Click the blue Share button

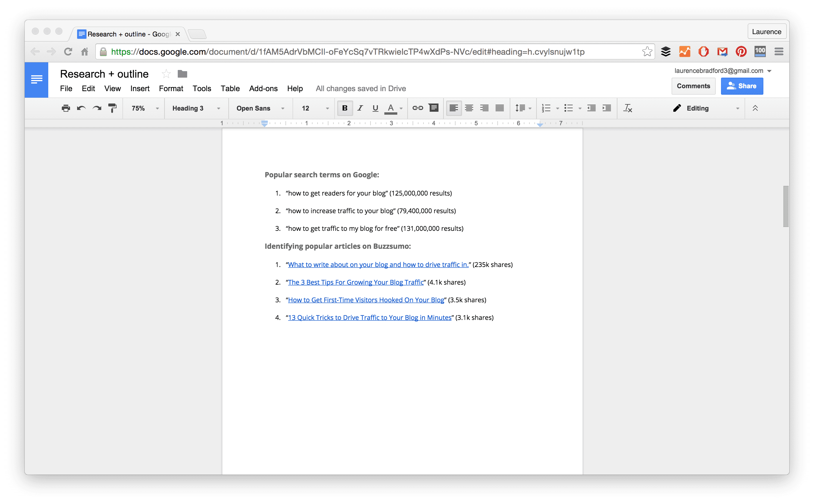point(742,86)
